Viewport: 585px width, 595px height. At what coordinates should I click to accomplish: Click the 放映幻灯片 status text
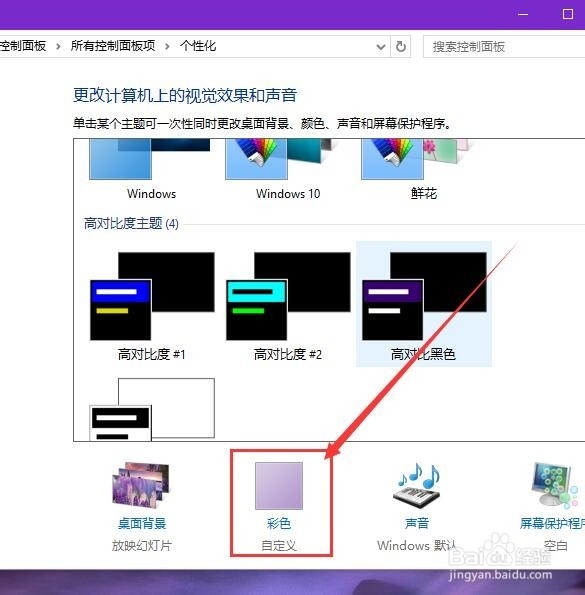point(142,546)
